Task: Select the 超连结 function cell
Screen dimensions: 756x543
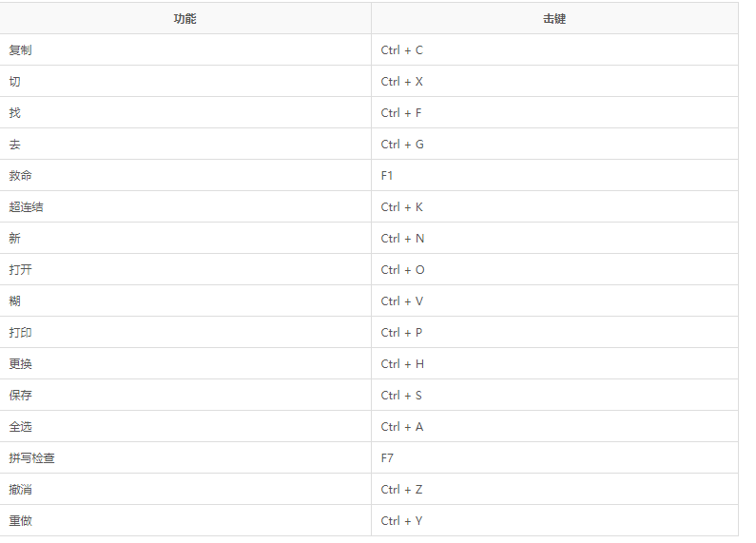Action: point(27,207)
